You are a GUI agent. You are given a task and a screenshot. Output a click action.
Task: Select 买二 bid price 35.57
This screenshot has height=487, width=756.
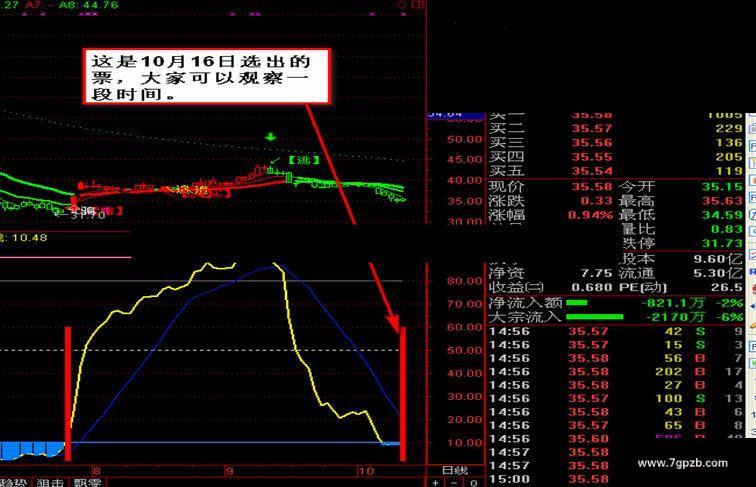pos(591,129)
